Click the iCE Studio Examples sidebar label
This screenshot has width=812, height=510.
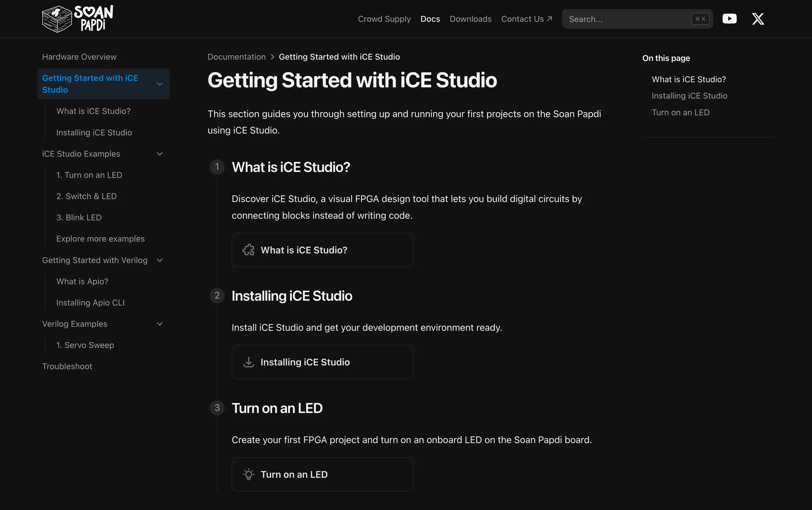point(81,154)
